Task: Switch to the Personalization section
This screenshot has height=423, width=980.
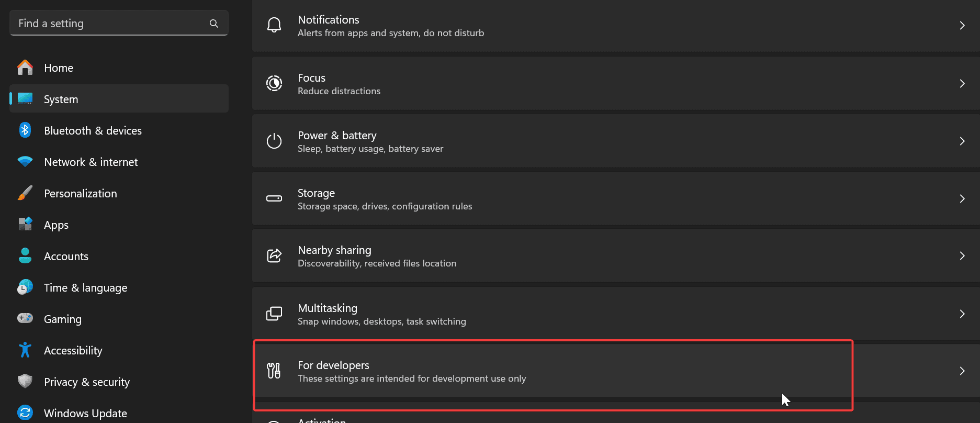Action: point(80,193)
